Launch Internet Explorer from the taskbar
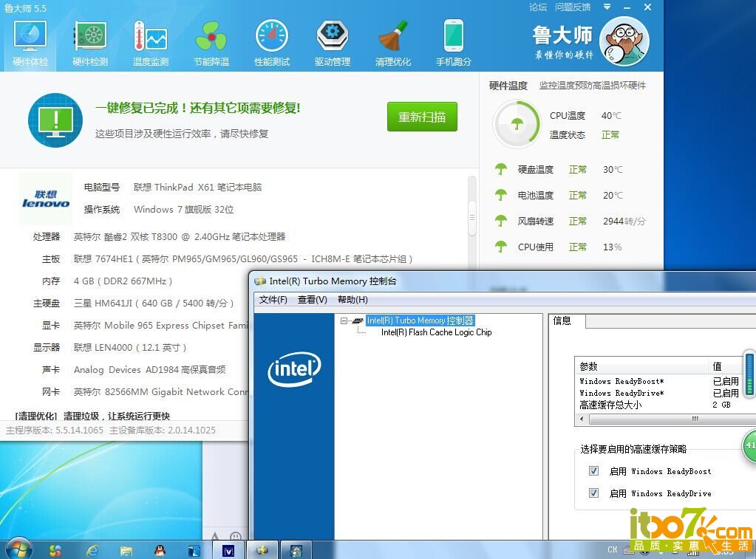756x559 pixels. [92, 550]
